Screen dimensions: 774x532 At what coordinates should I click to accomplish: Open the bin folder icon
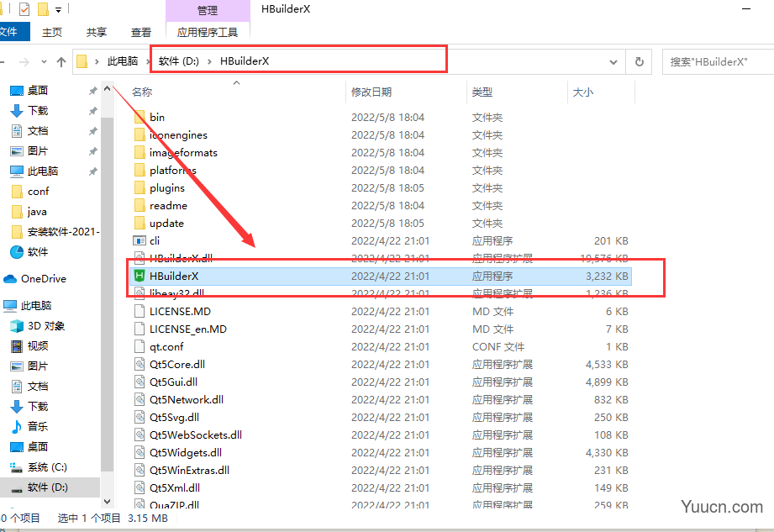[140, 118]
